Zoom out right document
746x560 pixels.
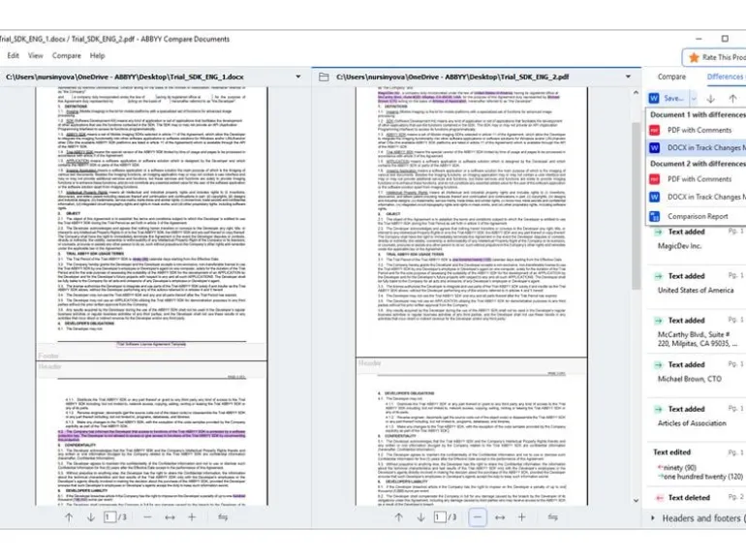478,517
